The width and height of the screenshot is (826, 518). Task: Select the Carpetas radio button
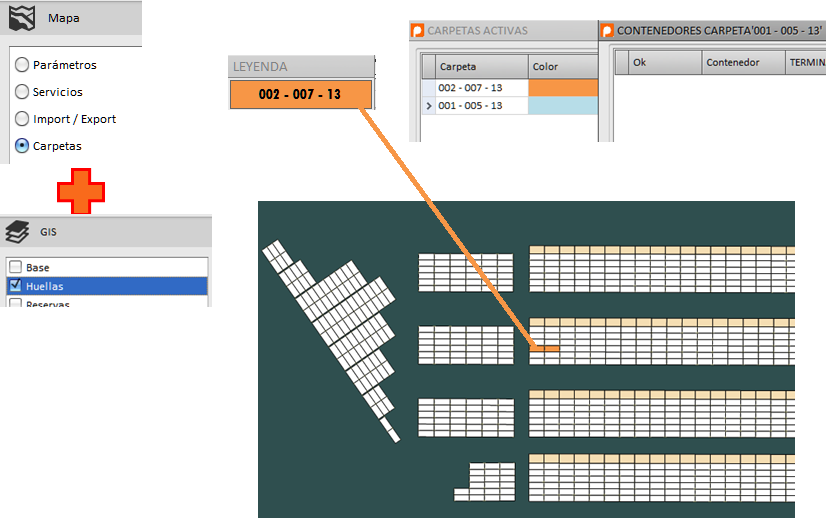coord(22,146)
